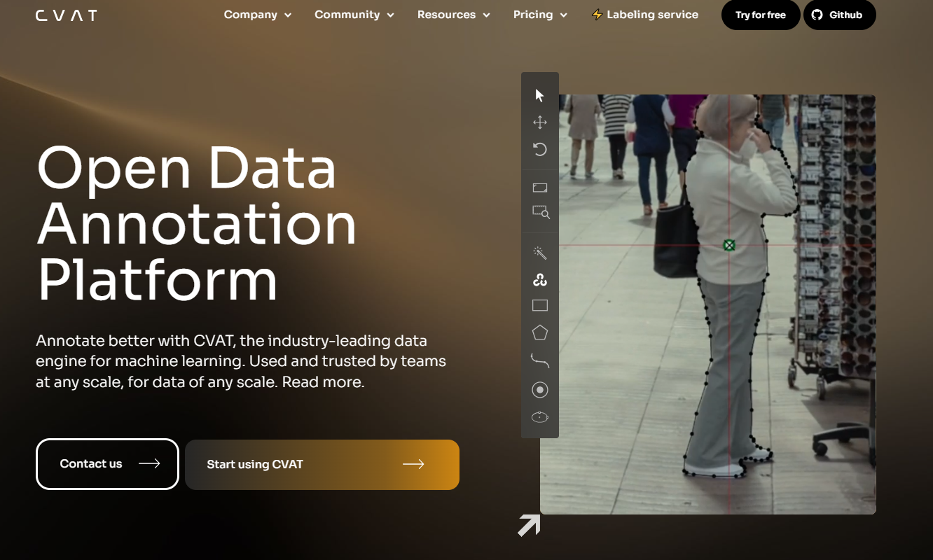
Task: Click the arrow in Contact us button
Action: pyautogui.click(x=149, y=463)
